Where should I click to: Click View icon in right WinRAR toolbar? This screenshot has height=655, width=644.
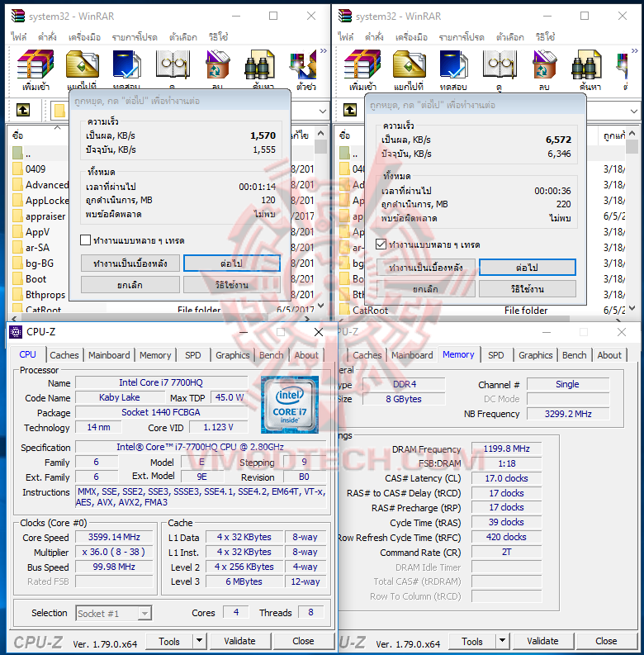(x=500, y=64)
